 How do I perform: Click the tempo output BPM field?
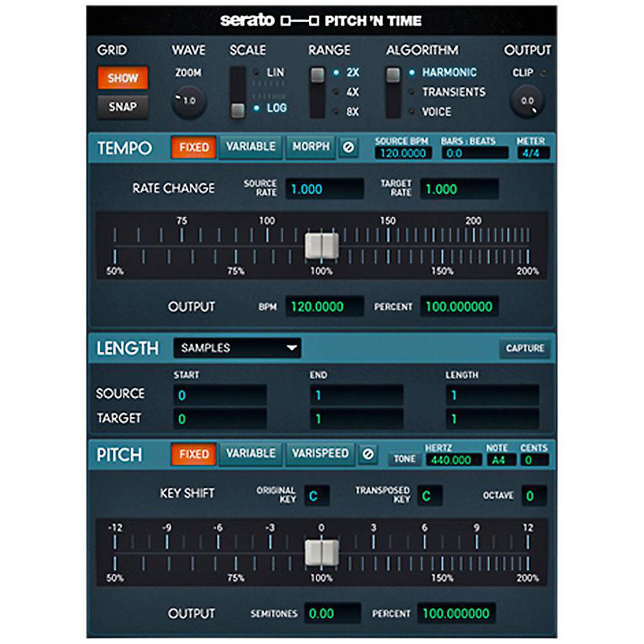click(x=325, y=306)
